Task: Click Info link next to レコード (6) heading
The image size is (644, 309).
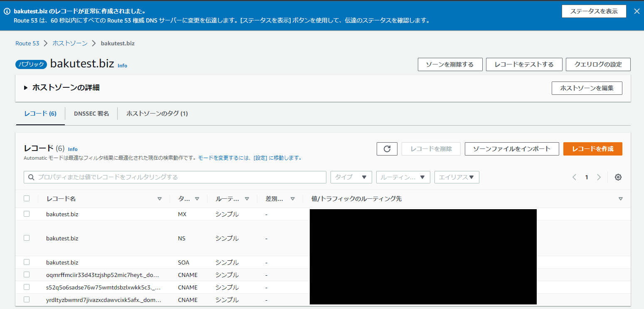Action: pos(73,149)
